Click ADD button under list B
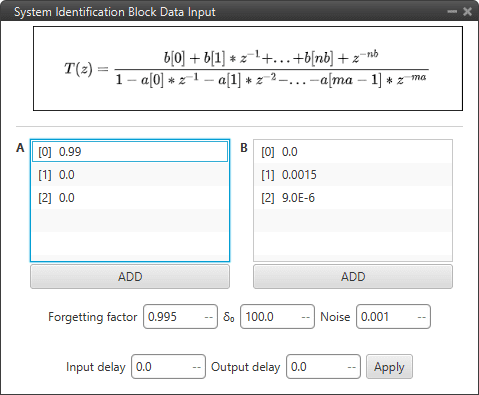 (353, 276)
